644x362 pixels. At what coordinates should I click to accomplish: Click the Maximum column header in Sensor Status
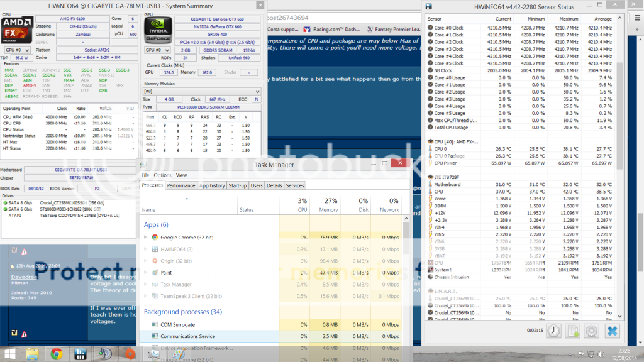tap(563, 19)
